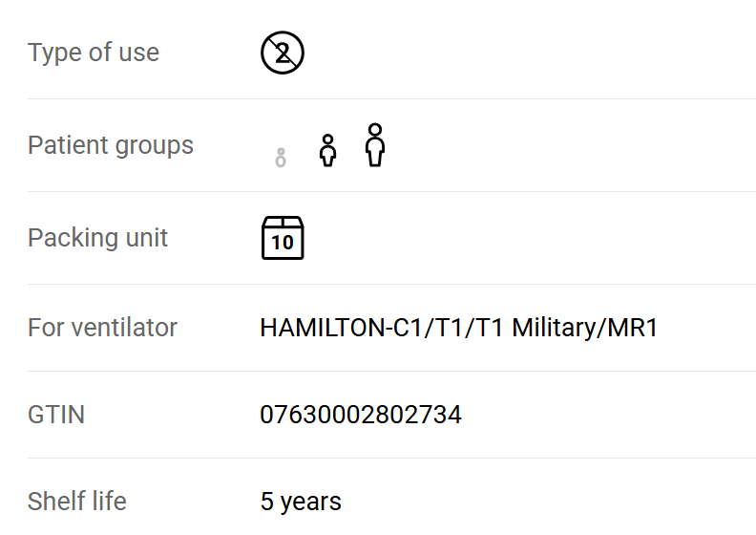The image size is (756, 535).
Task: Click the divider line below Patient groups
Action: point(391,191)
